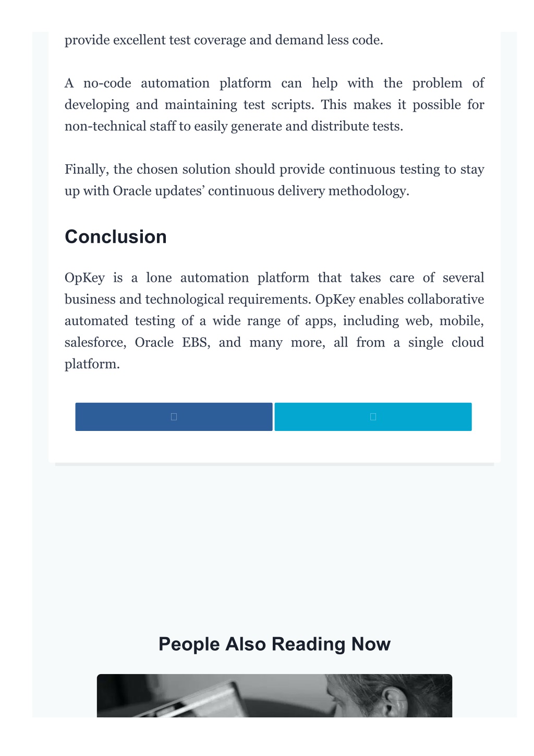Click the phrase non-technical staff

tap(120, 126)
